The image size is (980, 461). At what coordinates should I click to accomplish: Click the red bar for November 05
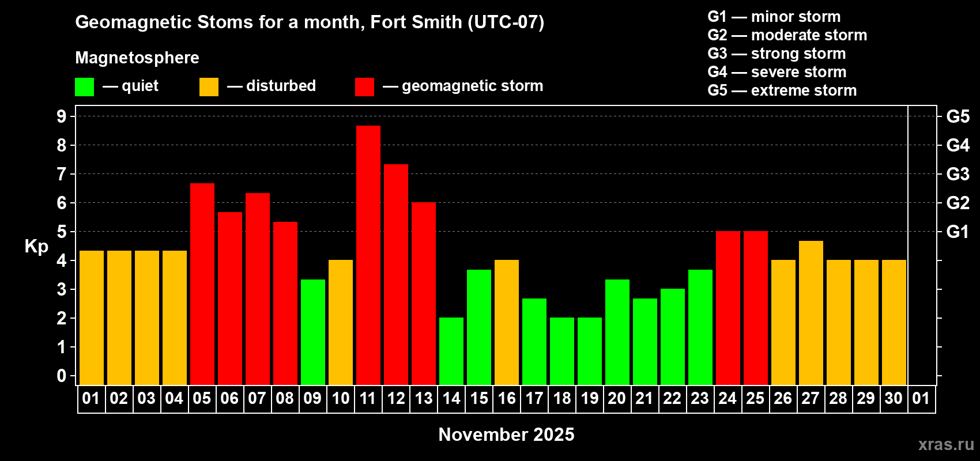coord(202,284)
